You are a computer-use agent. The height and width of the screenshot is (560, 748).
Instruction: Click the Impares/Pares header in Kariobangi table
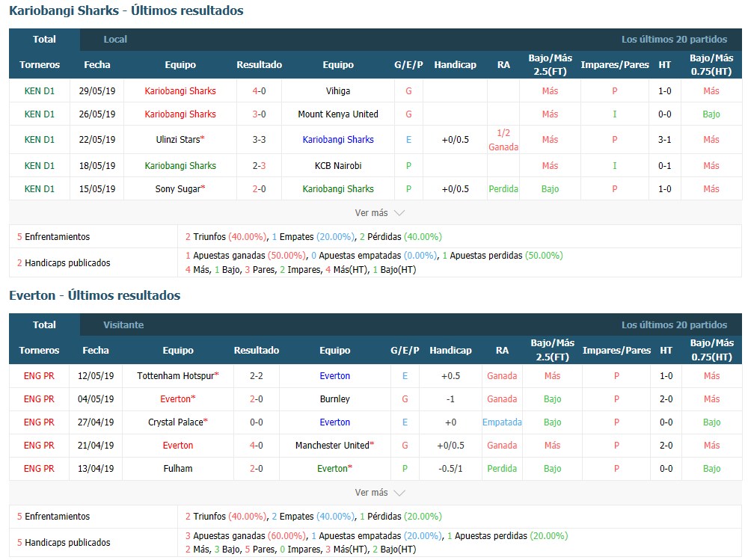click(614, 65)
